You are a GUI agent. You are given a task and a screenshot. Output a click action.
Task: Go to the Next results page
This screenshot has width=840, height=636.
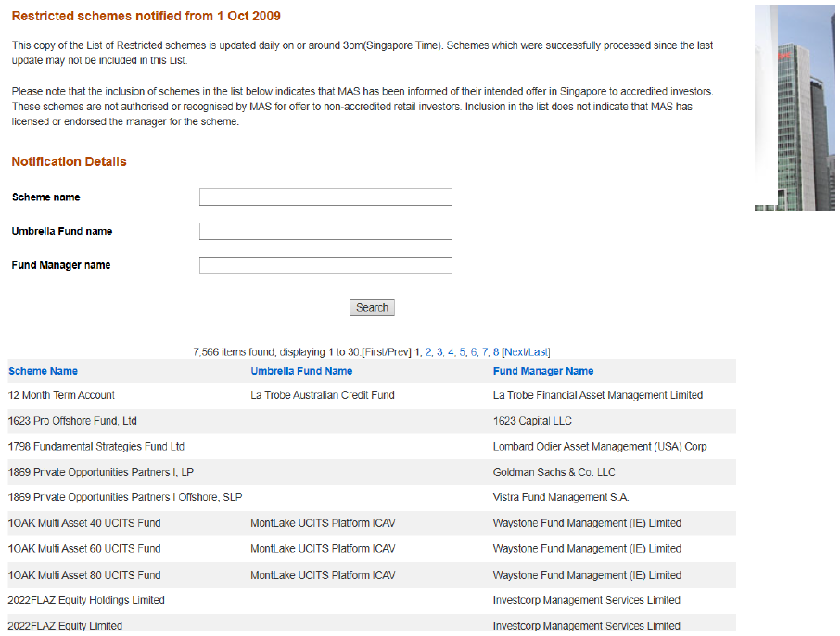coord(515,352)
